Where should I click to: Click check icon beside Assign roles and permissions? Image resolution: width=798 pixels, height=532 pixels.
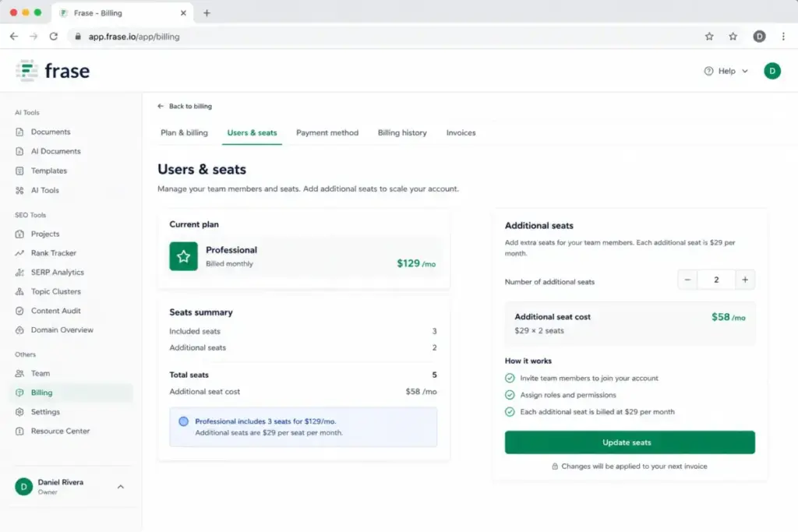point(510,395)
